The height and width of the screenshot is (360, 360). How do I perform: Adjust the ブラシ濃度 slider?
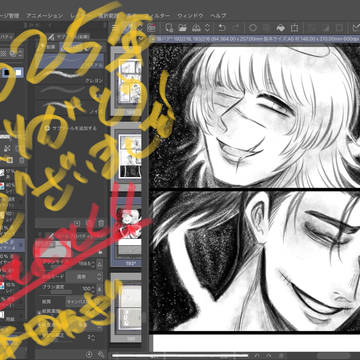click(x=57, y=292)
